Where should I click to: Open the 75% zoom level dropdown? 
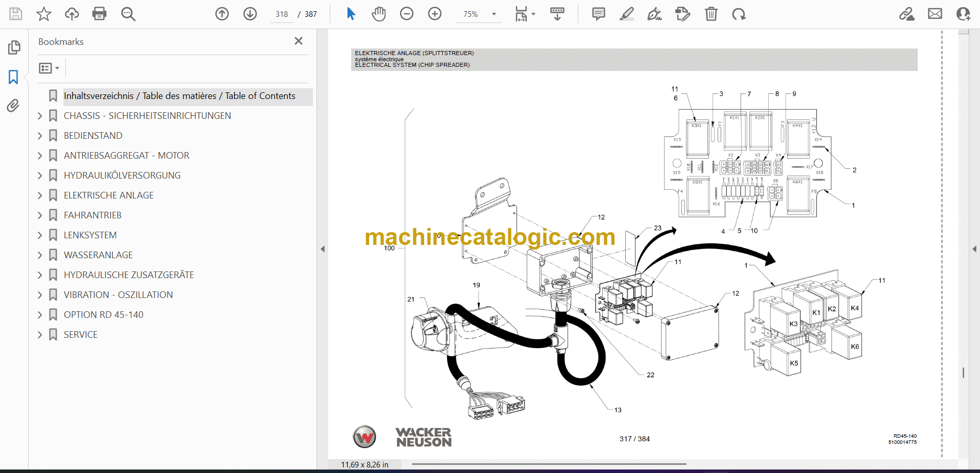click(494, 14)
